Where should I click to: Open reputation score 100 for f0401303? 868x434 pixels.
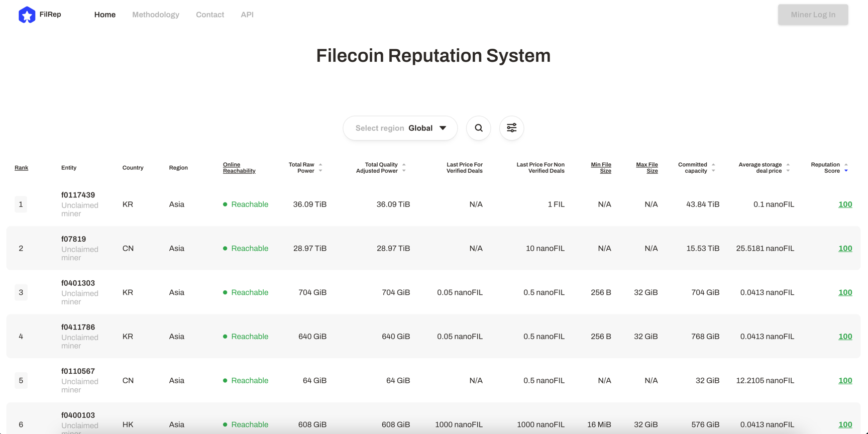pyautogui.click(x=845, y=292)
